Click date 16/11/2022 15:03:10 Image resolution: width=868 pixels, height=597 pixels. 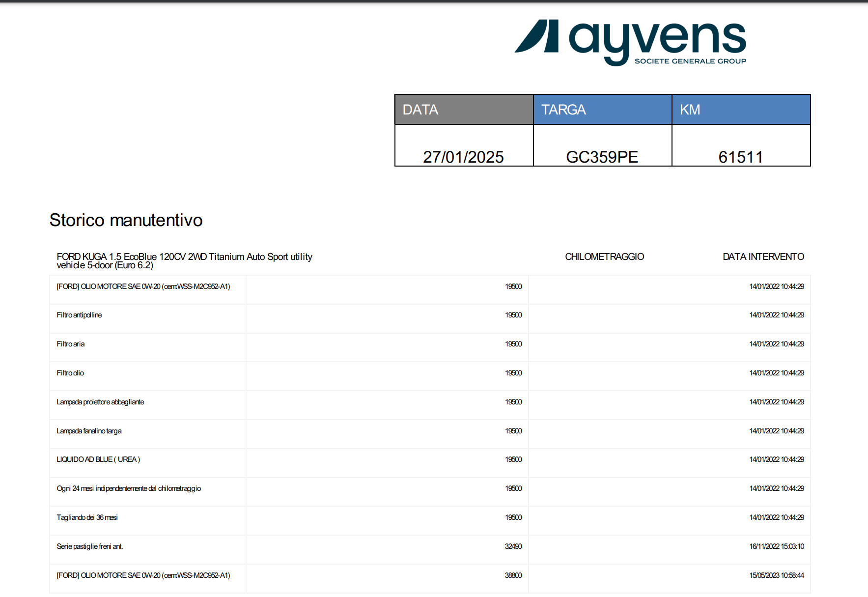click(777, 546)
